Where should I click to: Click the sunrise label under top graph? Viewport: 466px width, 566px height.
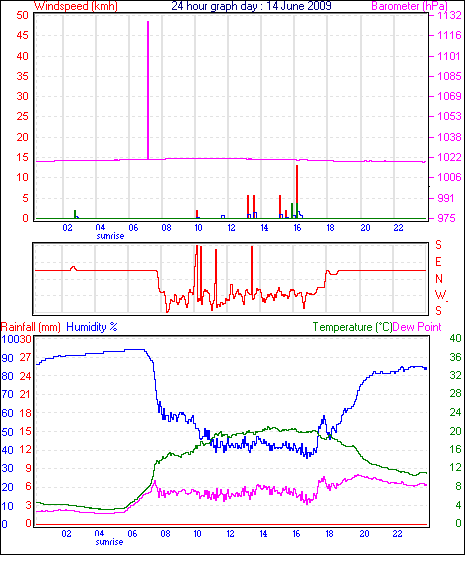110,236
